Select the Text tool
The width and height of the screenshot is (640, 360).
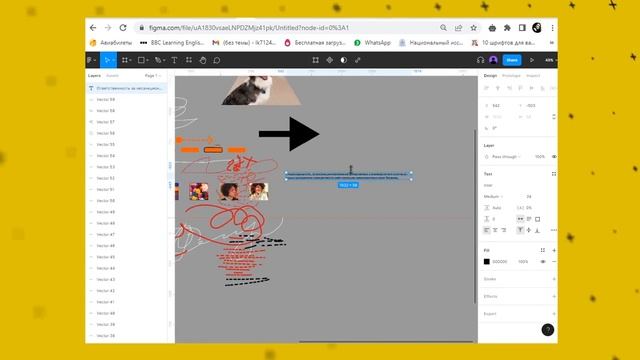pyautogui.click(x=174, y=60)
